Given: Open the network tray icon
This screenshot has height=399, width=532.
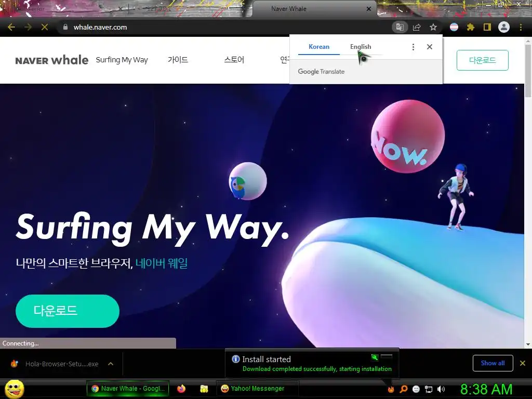Looking at the screenshot, I should click(x=429, y=389).
